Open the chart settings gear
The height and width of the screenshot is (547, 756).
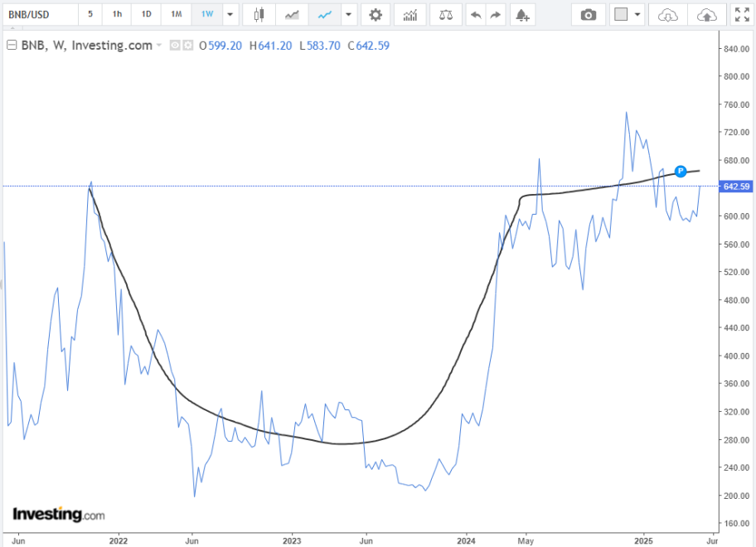[376, 13]
